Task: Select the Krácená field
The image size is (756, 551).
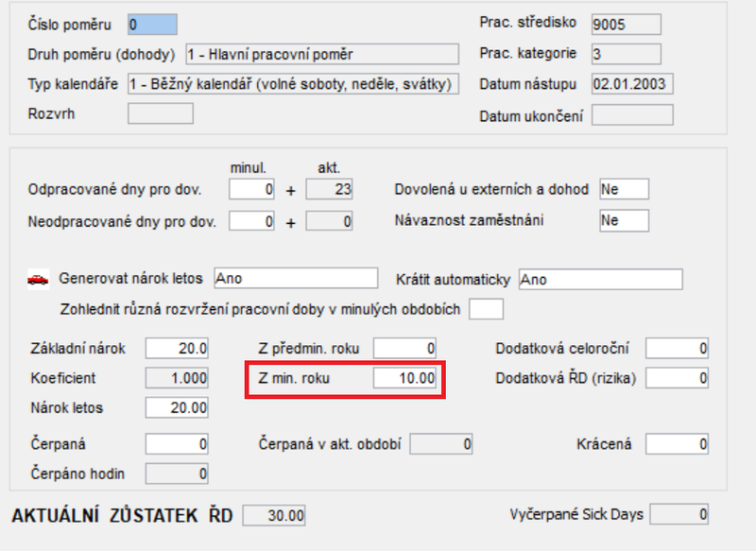Action: pyautogui.click(x=678, y=444)
